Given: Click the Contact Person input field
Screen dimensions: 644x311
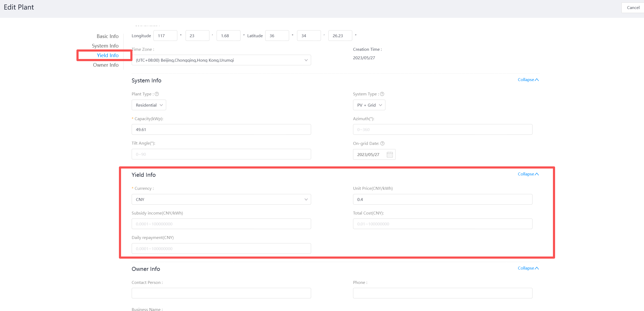Looking at the screenshot, I should coord(221,293).
